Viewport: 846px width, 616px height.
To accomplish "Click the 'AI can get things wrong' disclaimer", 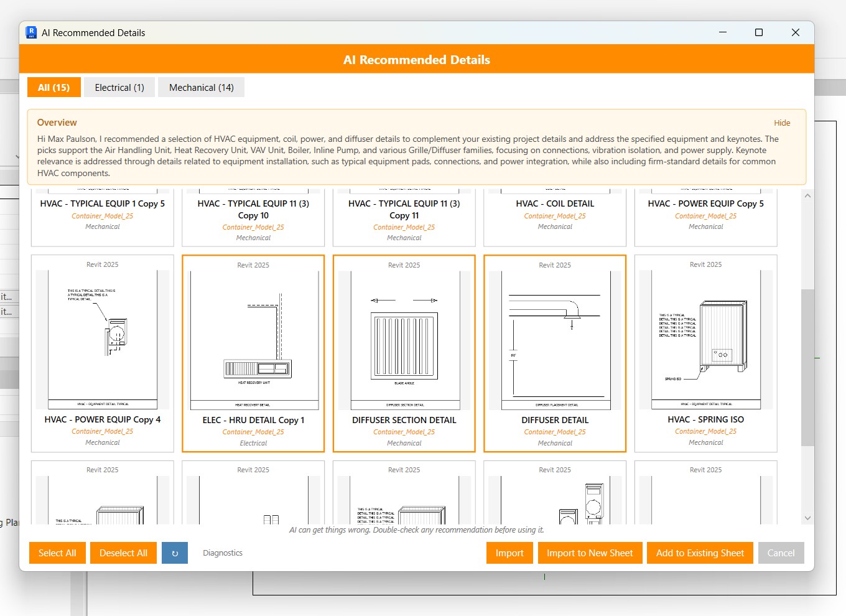I will tap(417, 530).
